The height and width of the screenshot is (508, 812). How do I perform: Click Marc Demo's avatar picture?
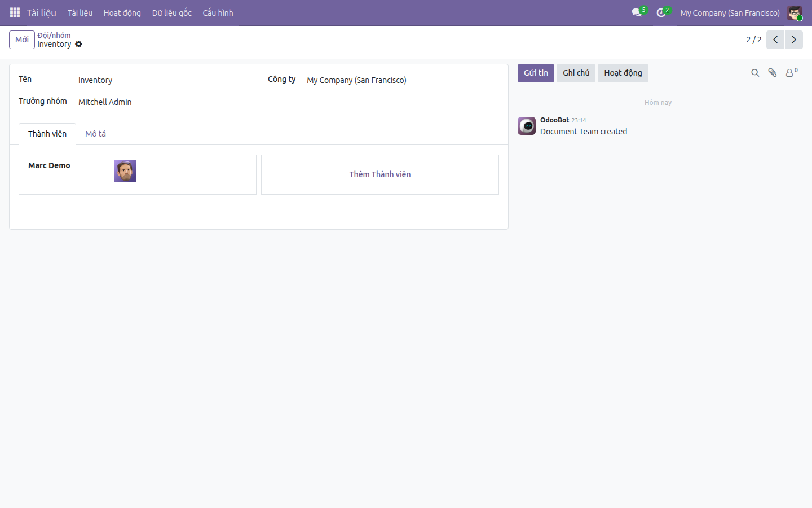click(x=125, y=171)
